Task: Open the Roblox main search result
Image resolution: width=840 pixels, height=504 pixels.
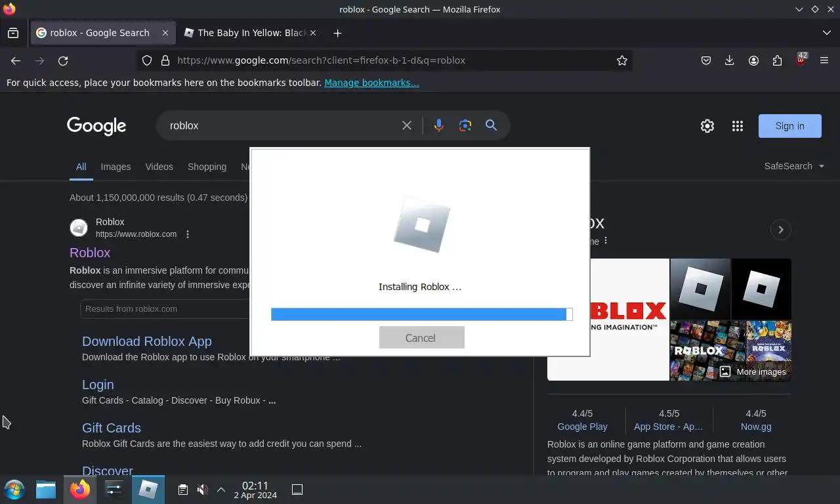Action: (90, 253)
